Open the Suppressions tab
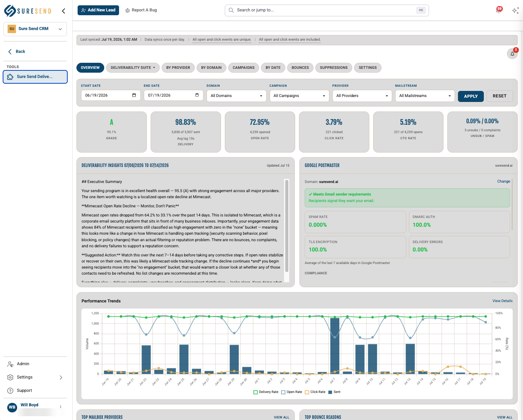Screen dimensions: 523x420 [334, 68]
